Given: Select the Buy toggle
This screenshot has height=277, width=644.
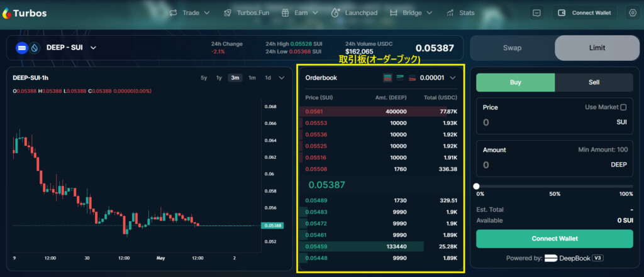Looking at the screenshot, I should coord(516,82).
